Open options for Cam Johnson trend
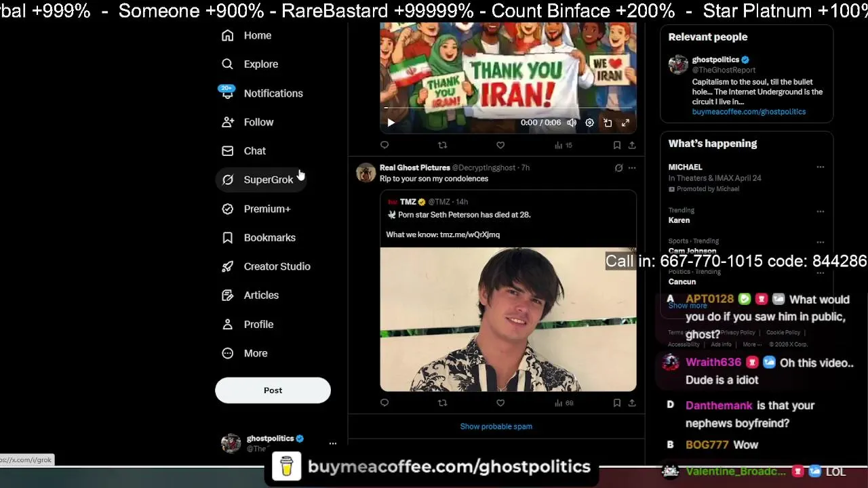This screenshot has height=488, width=868. 820,242
